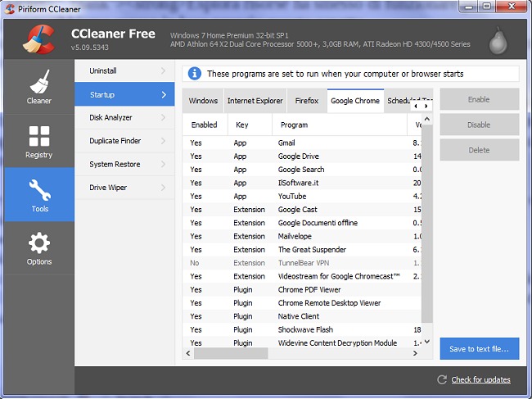Select the disabled TunnelBear VPN row

302,263
